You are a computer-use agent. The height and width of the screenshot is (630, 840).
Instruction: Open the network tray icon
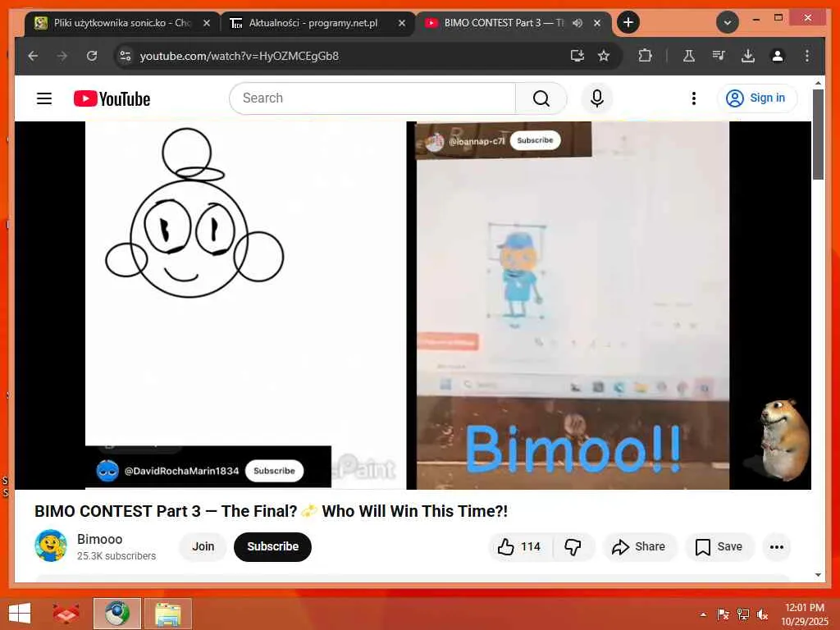pyautogui.click(x=742, y=614)
